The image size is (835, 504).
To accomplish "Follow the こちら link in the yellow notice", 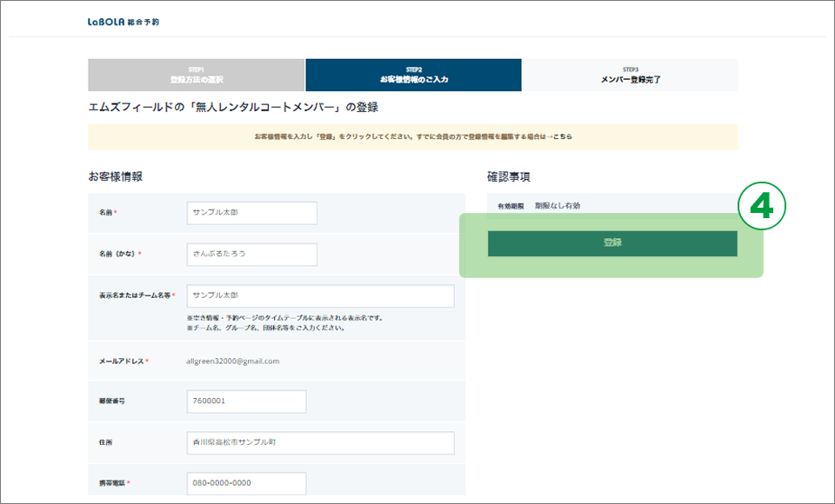I will click(562, 136).
